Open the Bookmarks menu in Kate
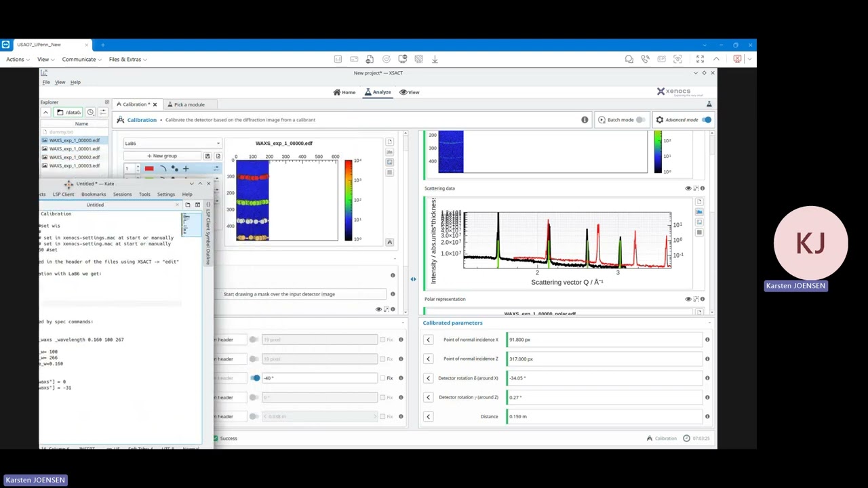Image resolution: width=868 pixels, height=488 pixels. [94, 195]
